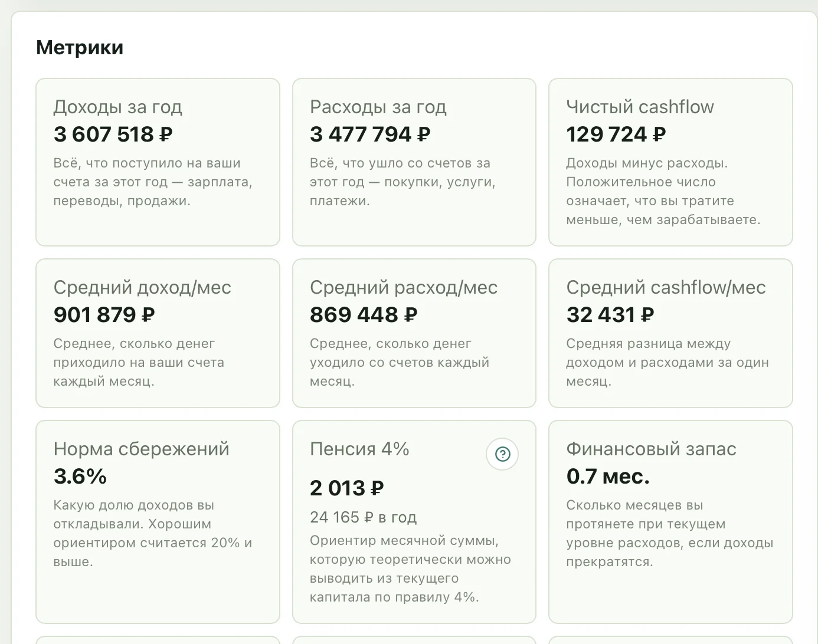
Task: Click the 901 879 ₽ average income value
Action: (104, 315)
